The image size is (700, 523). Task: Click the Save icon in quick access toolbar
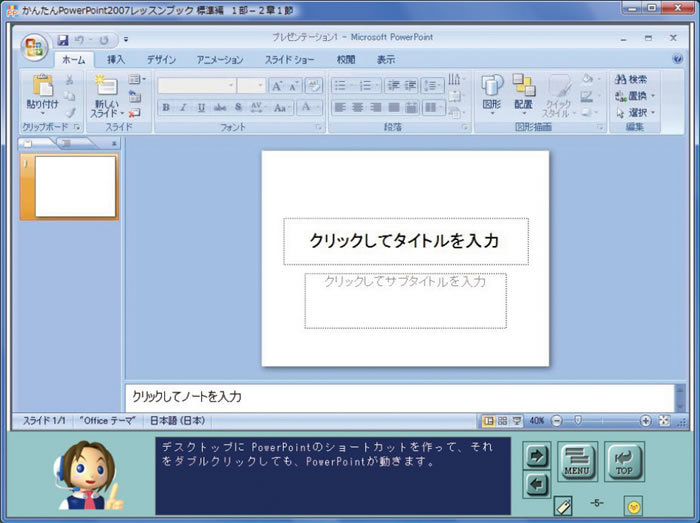pyautogui.click(x=63, y=40)
